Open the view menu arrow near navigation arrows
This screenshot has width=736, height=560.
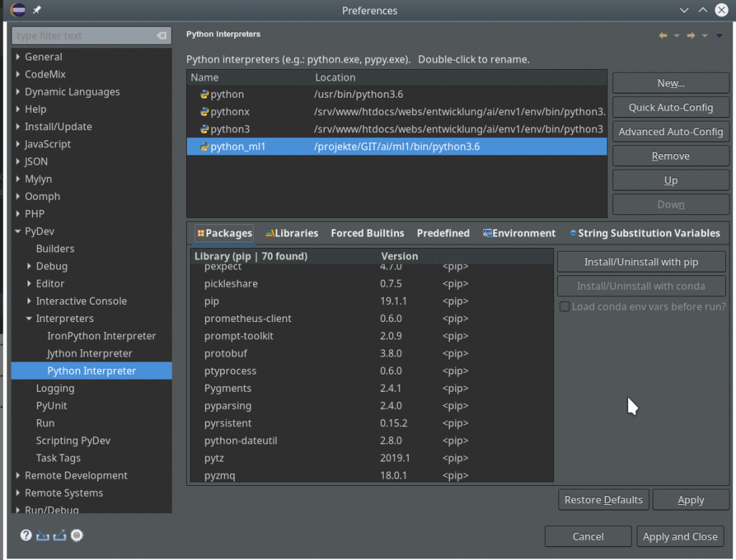(719, 35)
